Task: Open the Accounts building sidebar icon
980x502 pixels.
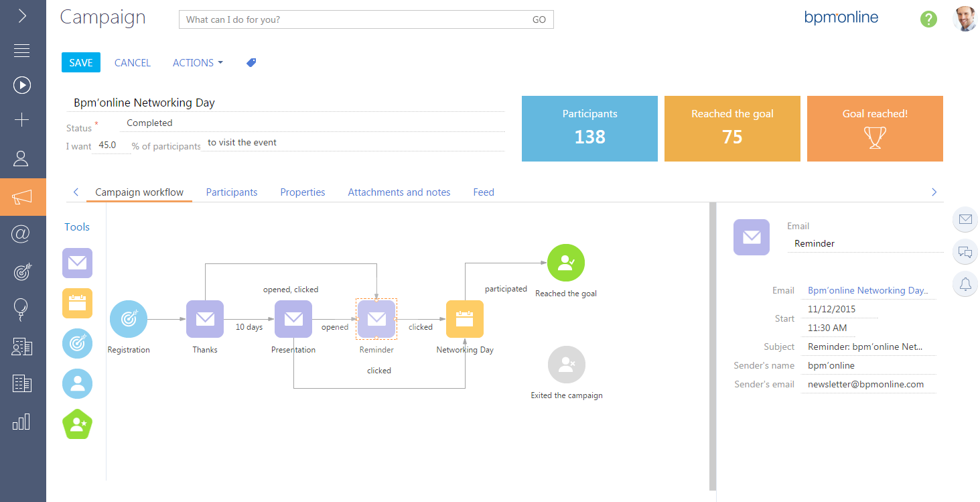Action: click(x=21, y=347)
